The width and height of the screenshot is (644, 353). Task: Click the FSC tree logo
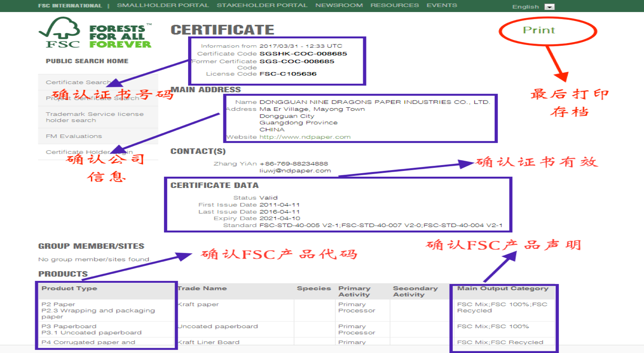[59, 32]
